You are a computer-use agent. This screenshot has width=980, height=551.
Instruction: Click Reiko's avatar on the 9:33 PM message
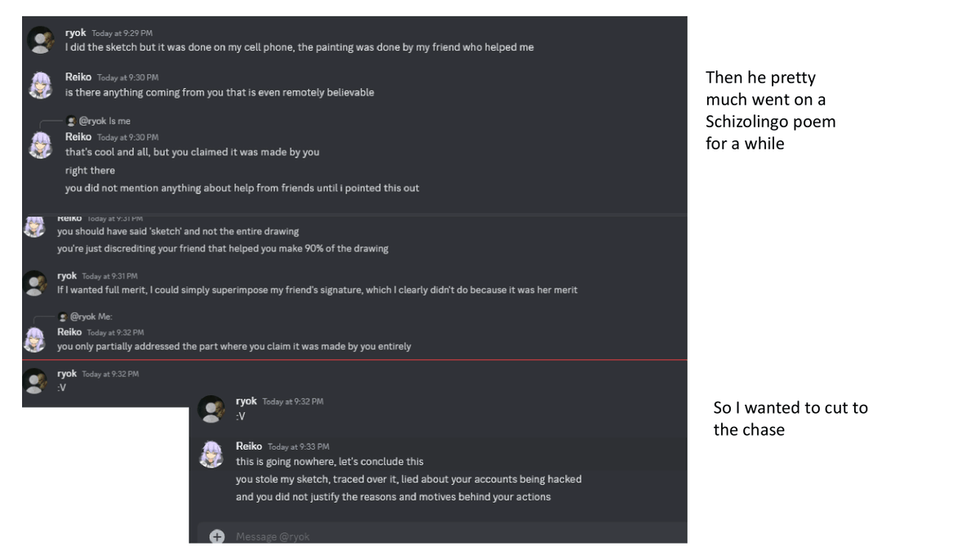pos(212,454)
